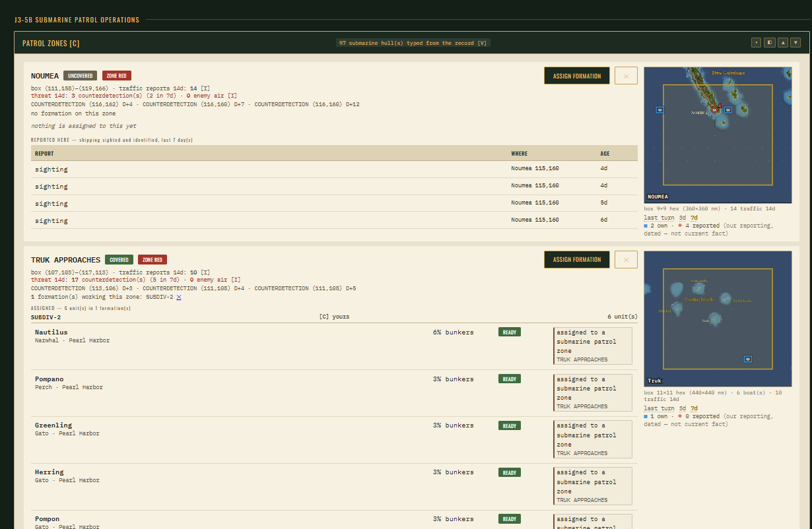The width and height of the screenshot is (812, 529).
Task: Switch Truk map to 3d range
Action: pyautogui.click(x=683, y=408)
